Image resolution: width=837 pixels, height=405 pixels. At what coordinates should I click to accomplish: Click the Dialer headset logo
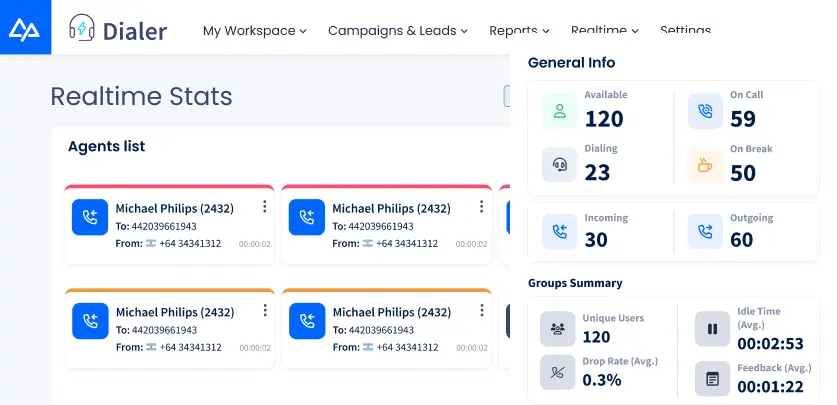(x=82, y=28)
